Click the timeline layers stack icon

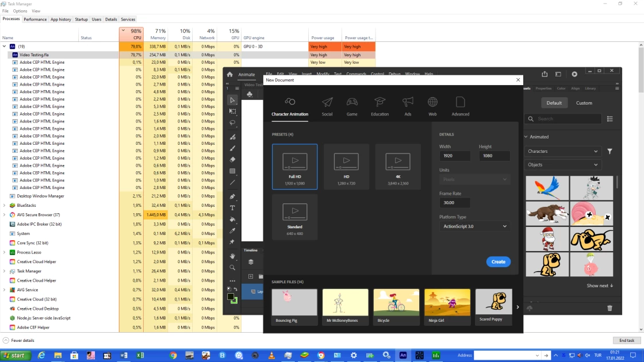point(251,262)
